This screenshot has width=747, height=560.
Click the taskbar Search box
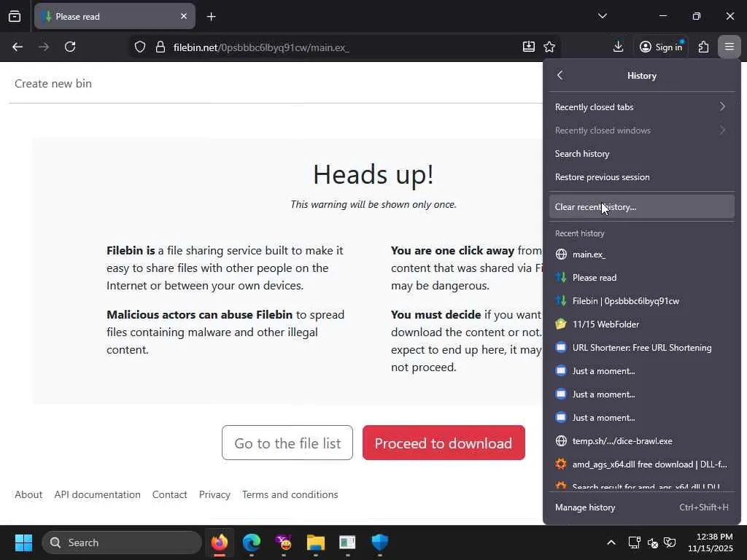122,542
